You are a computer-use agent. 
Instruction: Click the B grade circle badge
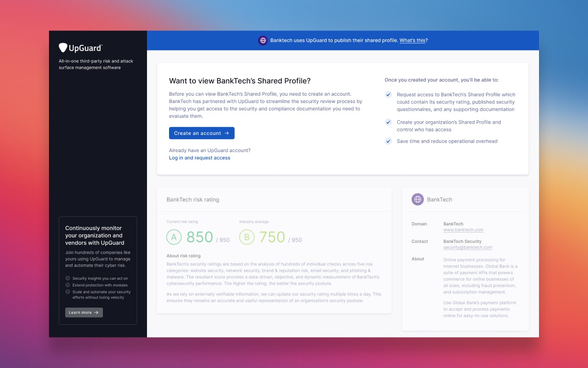246,237
